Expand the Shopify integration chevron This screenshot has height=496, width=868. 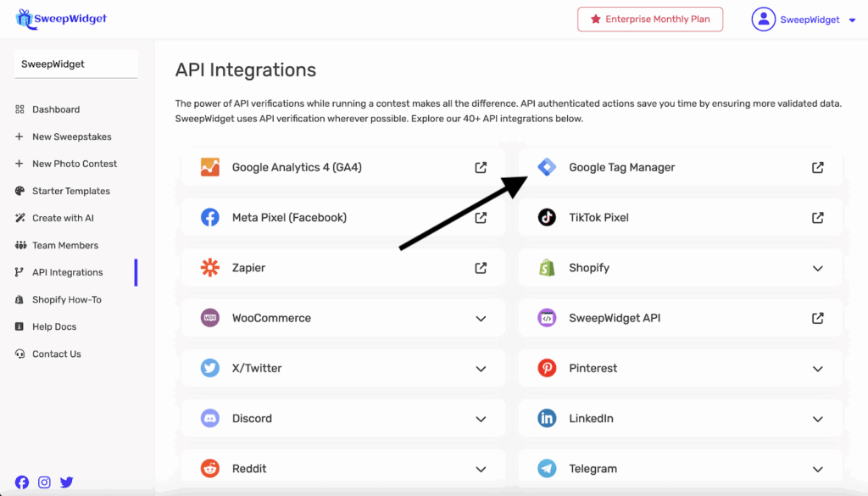click(x=817, y=268)
